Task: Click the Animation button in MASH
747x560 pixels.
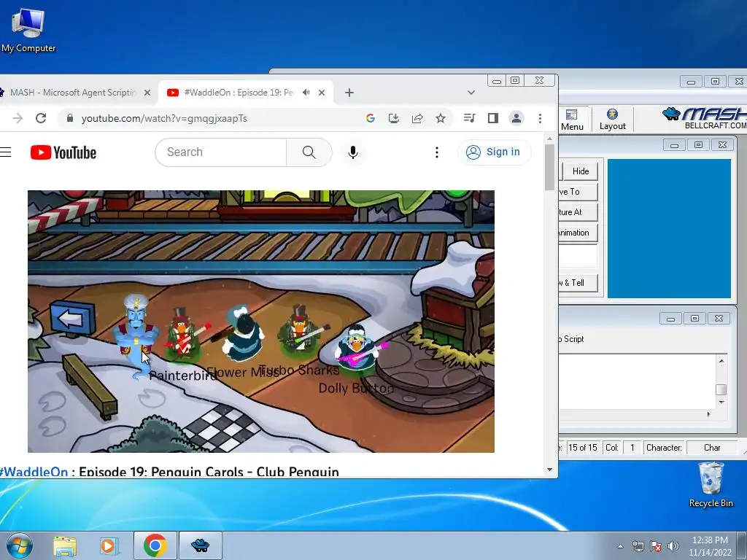Action: click(578, 233)
